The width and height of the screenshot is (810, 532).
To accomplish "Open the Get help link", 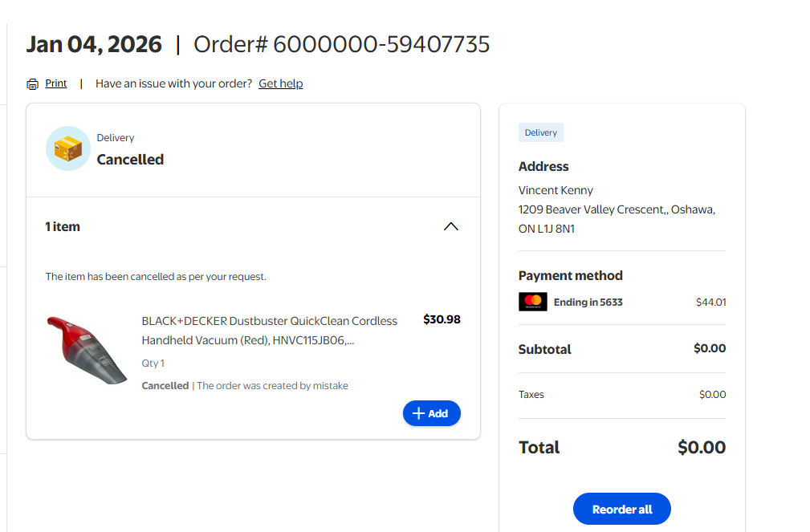I will (280, 83).
